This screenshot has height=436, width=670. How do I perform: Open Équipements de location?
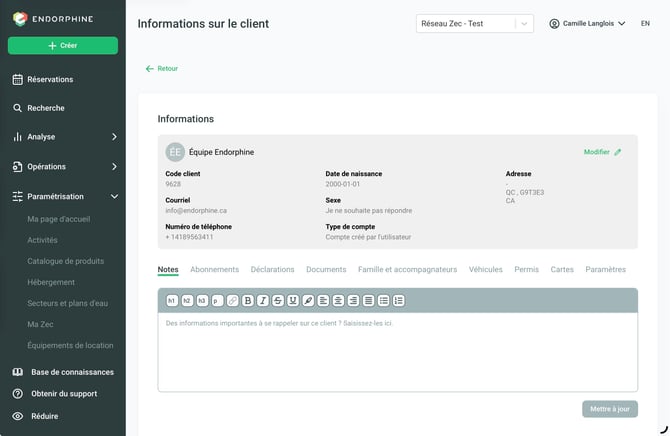(x=71, y=345)
